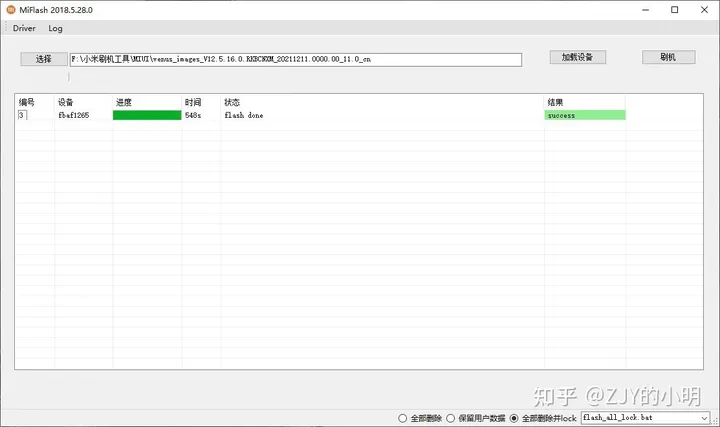Click the 状态 column header
Viewport: 720px width, 427px height.
coord(232,102)
